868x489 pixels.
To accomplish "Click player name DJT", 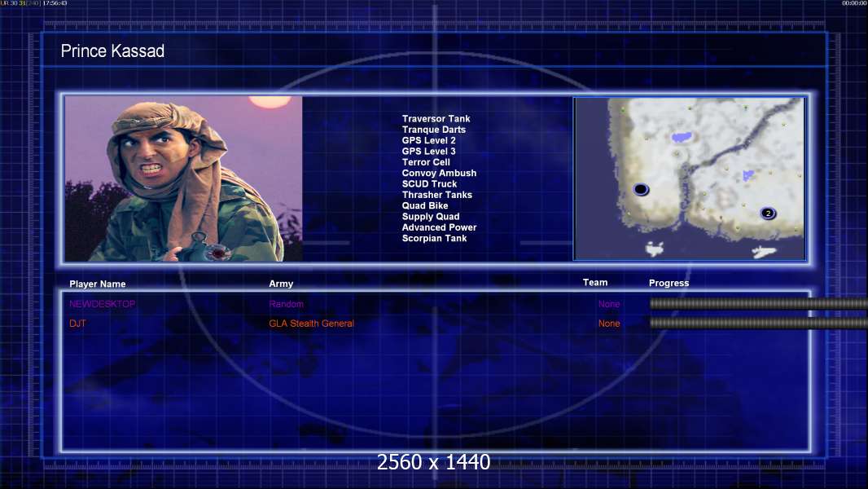I will [x=77, y=324].
